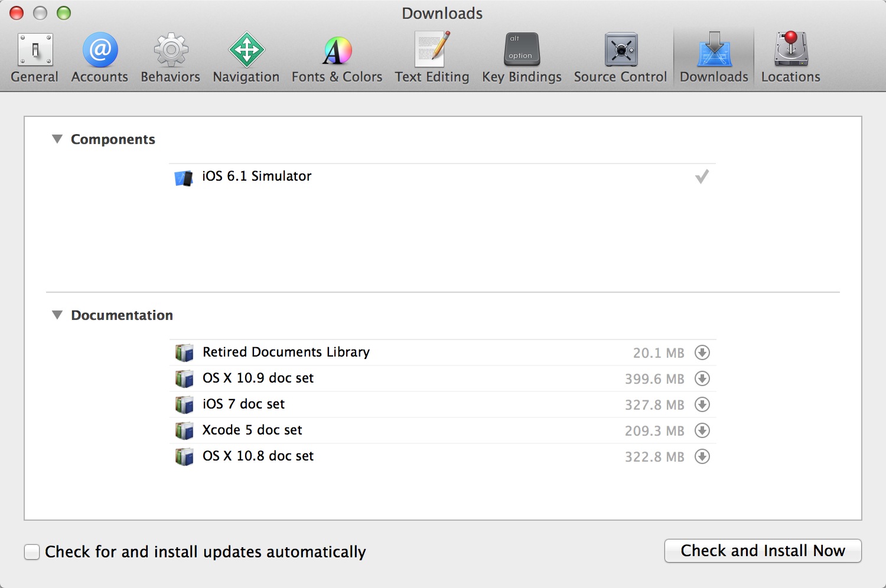Open Source Control preferences
The height and width of the screenshot is (588, 886).
click(x=620, y=58)
